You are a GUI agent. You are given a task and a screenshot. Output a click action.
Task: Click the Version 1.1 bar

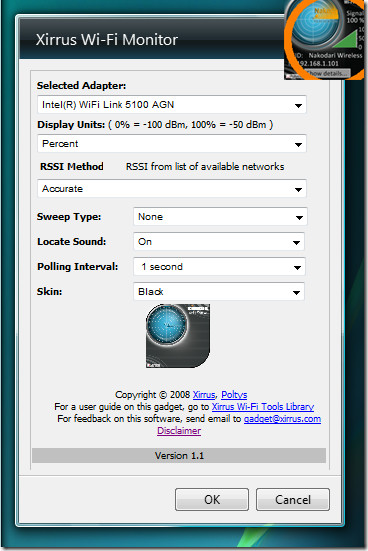(x=179, y=456)
